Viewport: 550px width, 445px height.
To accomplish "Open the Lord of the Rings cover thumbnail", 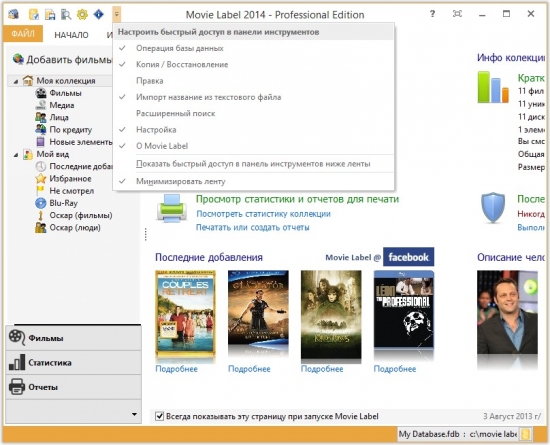I will click(331, 314).
